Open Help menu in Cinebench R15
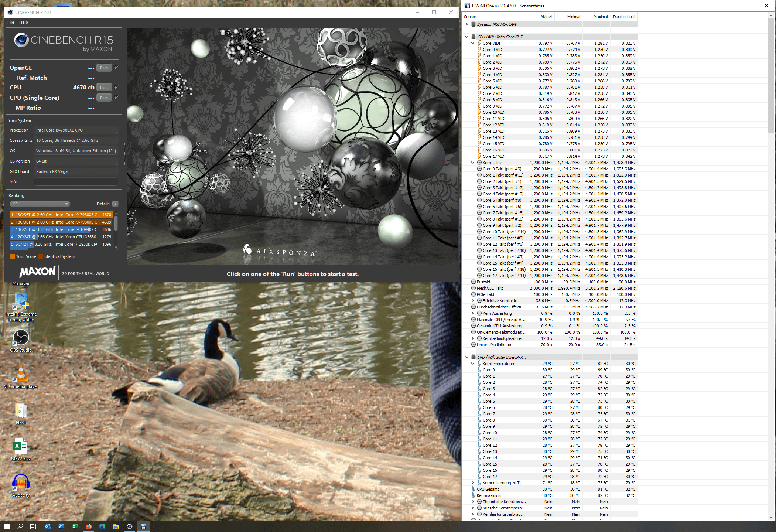This screenshot has height=532, width=776. point(24,23)
